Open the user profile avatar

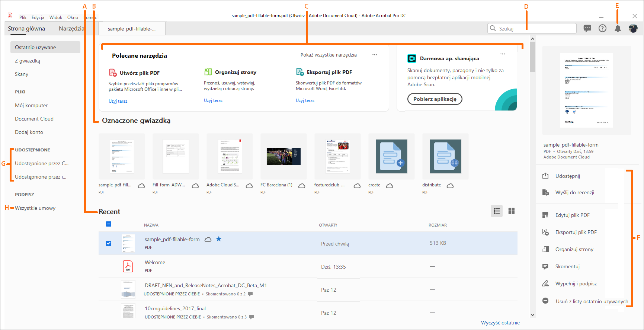click(633, 28)
